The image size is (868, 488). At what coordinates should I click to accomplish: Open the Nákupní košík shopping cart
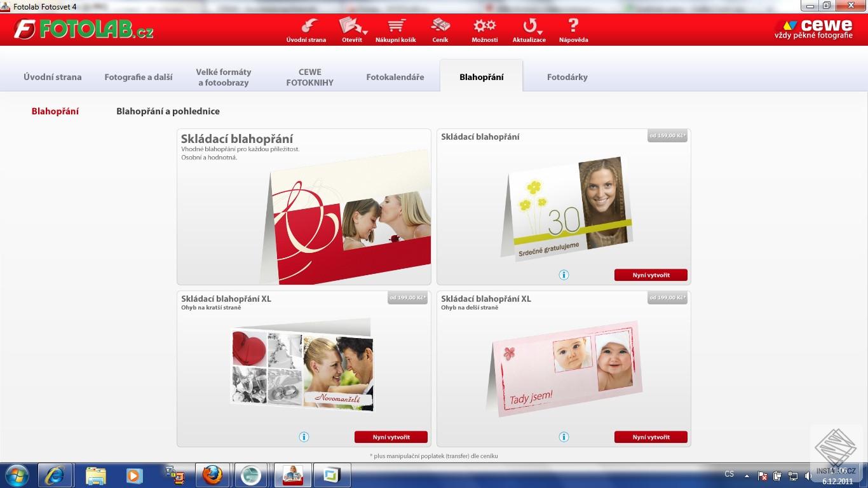[396, 29]
